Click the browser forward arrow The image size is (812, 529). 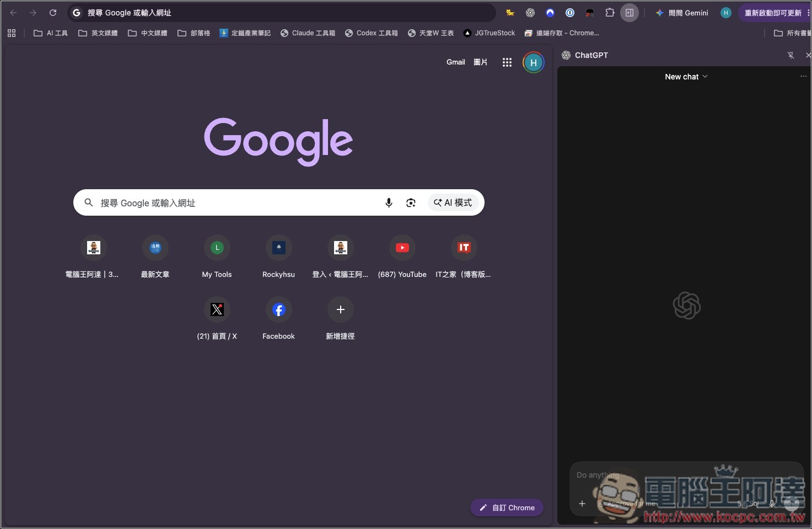33,13
